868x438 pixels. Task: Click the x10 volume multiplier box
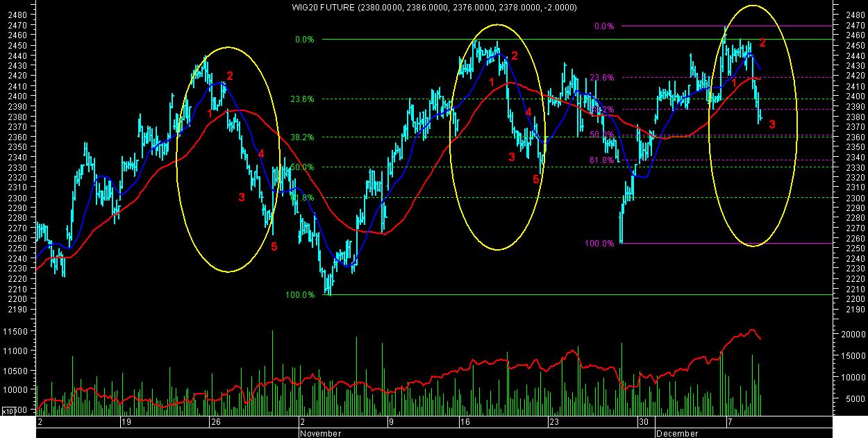coord(8,412)
